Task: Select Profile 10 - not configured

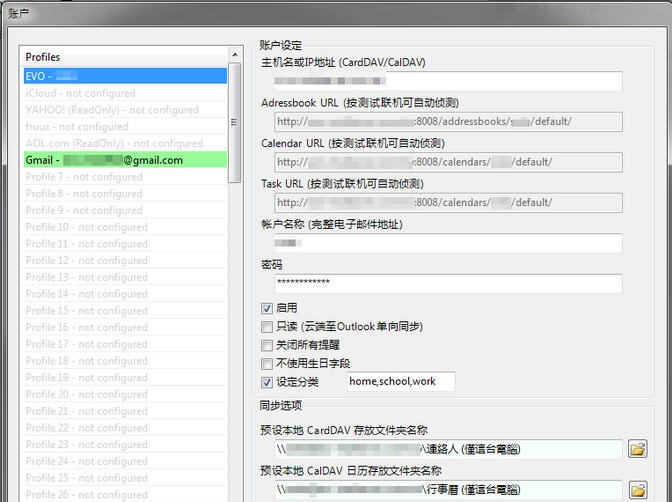Action: point(125,227)
